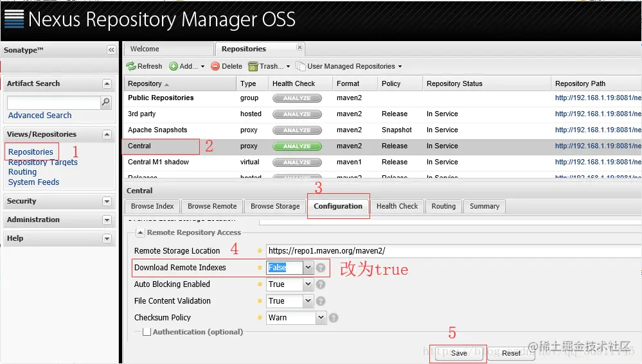Viewport: 642px width, 364px height.
Task: Collapse Remote Repository Access section
Action: tap(140, 232)
